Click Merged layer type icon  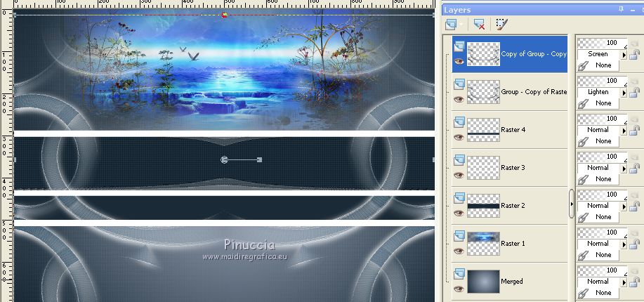(x=459, y=274)
